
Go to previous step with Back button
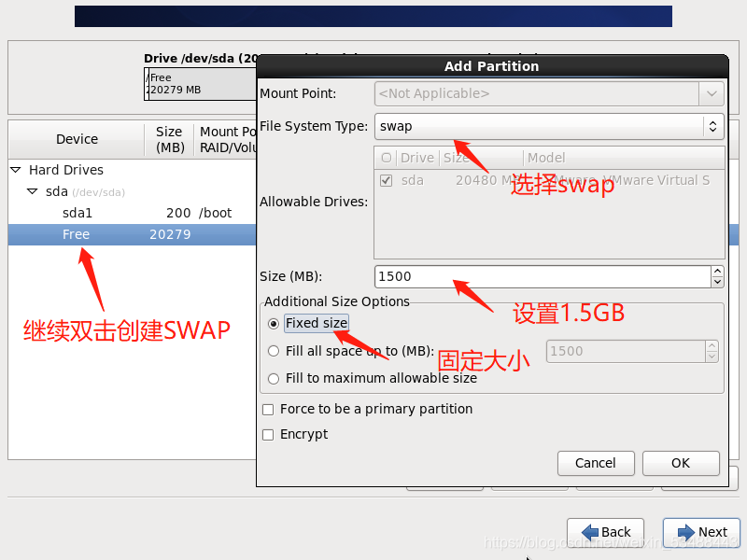(605, 531)
